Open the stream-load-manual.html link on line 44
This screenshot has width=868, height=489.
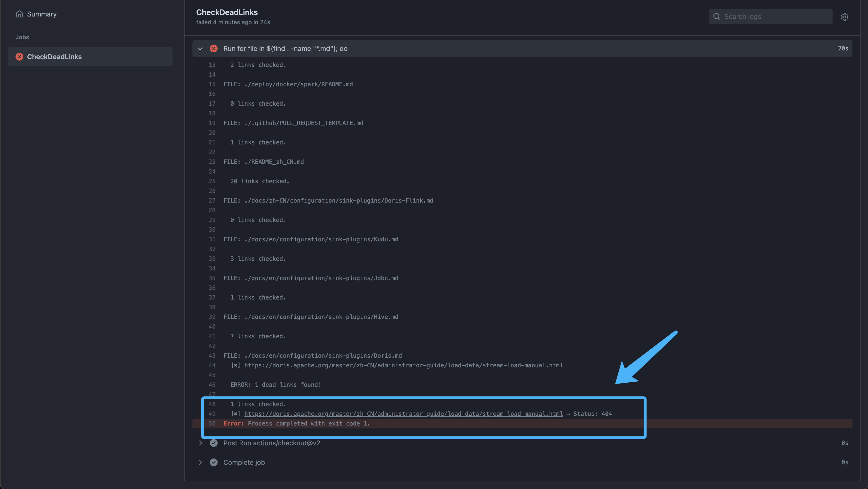pos(403,365)
